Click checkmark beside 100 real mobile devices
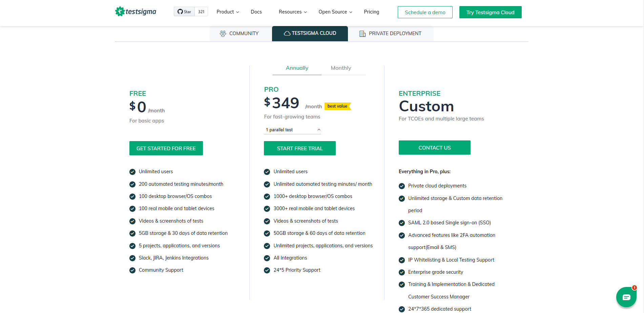This screenshot has width=644, height=313. point(132,209)
